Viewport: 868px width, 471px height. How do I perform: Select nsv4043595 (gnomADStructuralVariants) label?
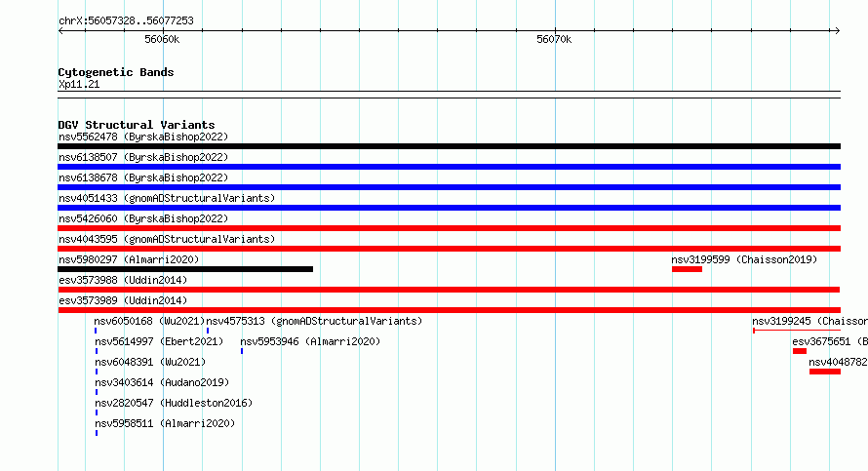(167, 239)
